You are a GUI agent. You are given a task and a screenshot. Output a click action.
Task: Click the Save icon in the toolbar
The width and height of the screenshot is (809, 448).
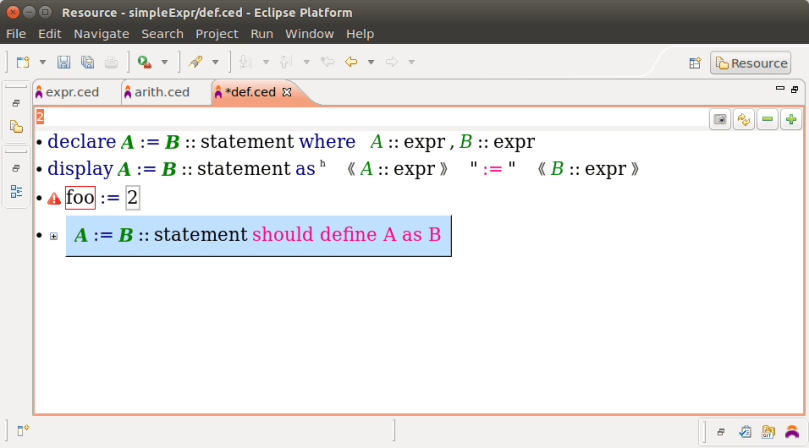click(64, 62)
